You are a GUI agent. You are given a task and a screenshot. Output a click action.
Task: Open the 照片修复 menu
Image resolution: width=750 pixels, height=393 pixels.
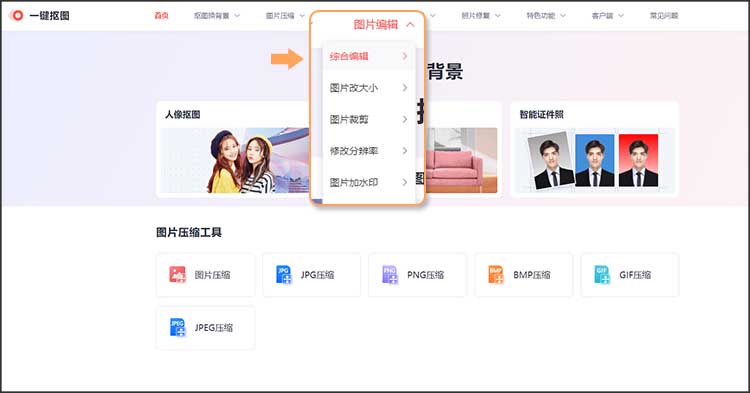pyautogui.click(x=475, y=16)
